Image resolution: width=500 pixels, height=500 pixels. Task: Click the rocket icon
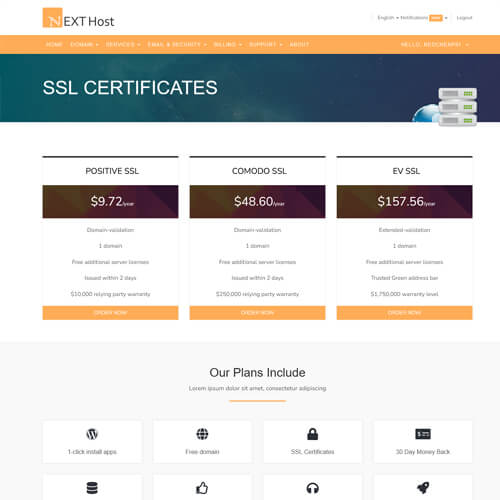click(423, 488)
